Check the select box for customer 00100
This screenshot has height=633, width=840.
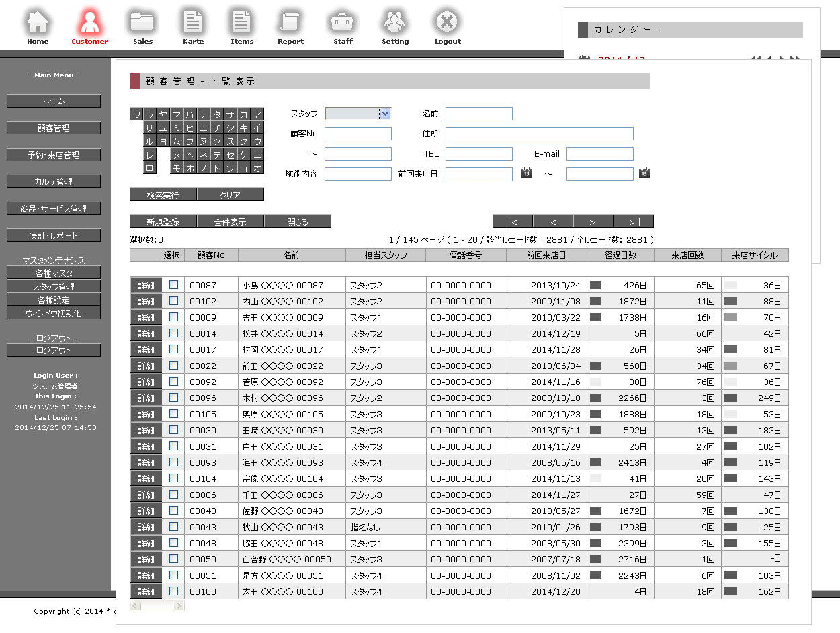pos(173,591)
